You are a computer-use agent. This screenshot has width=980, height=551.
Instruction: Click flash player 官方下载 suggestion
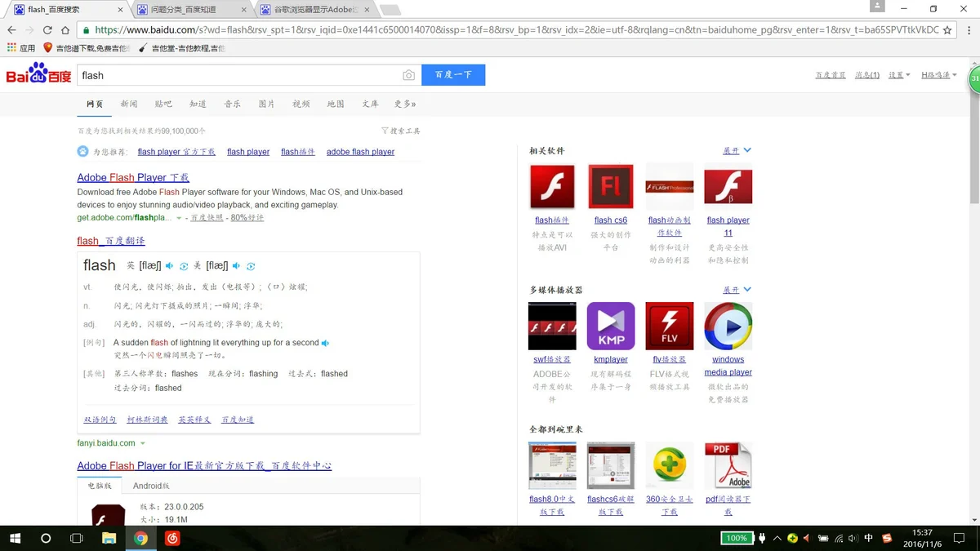tap(176, 152)
